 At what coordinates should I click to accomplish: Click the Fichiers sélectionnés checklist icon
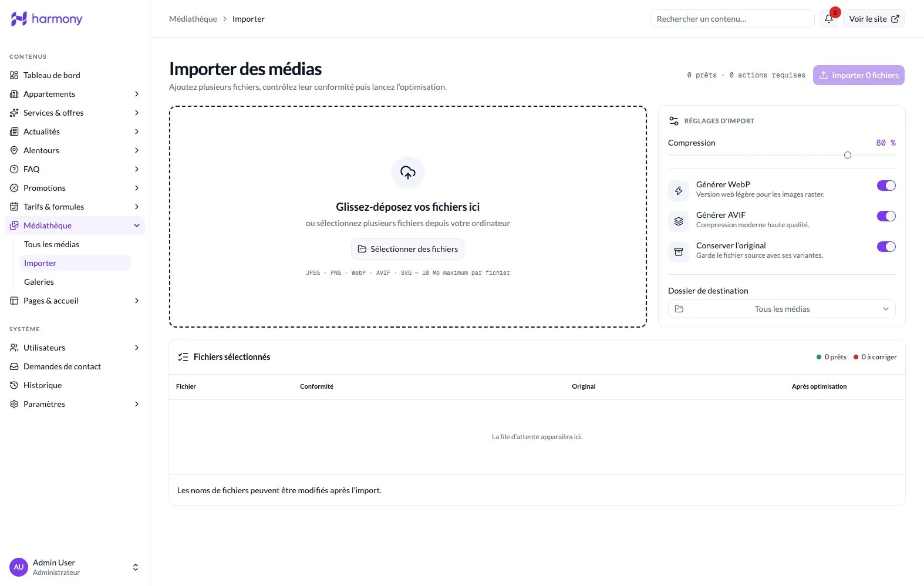(183, 357)
